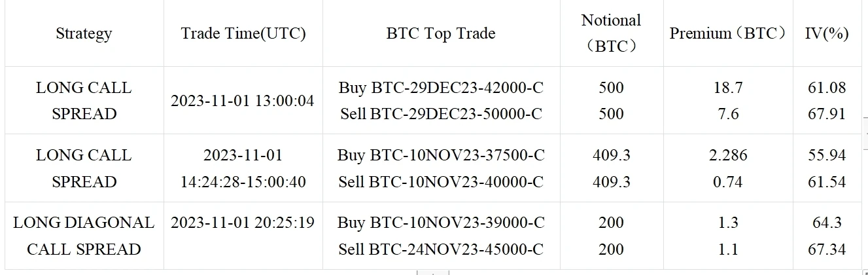The width and height of the screenshot is (868, 275).
Task: Click the Premium (BTC) column header
Action: (x=728, y=33)
